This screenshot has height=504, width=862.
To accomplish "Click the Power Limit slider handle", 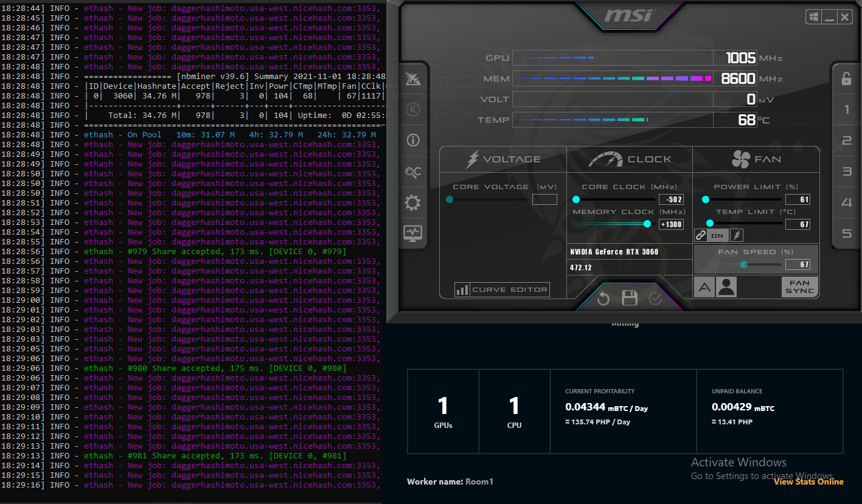I will click(x=706, y=199).
